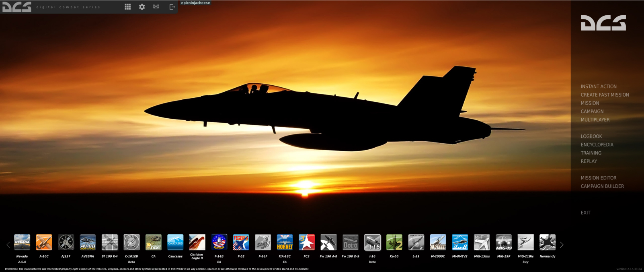Click Exit to quit DCS
The image size is (644, 272).
point(585,213)
